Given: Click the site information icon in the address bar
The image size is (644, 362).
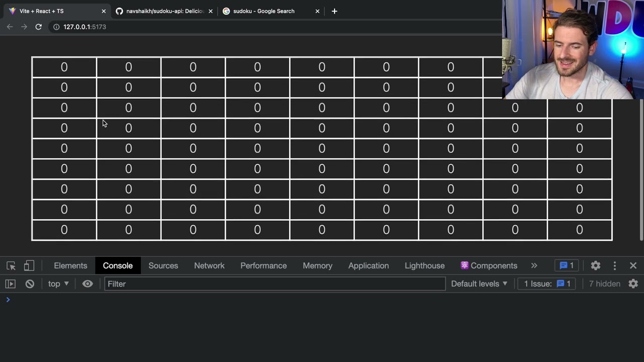Looking at the screenshot, I should pyautogui.click(x=56, y=27).
